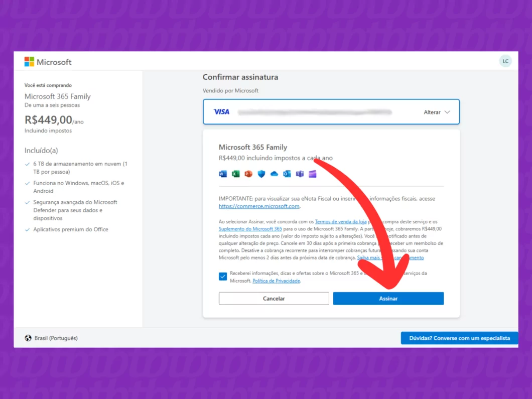Click the Confirmar assinatura heading
The width and height of the screenshot is (532, 399).
click(x=240, y=77)
